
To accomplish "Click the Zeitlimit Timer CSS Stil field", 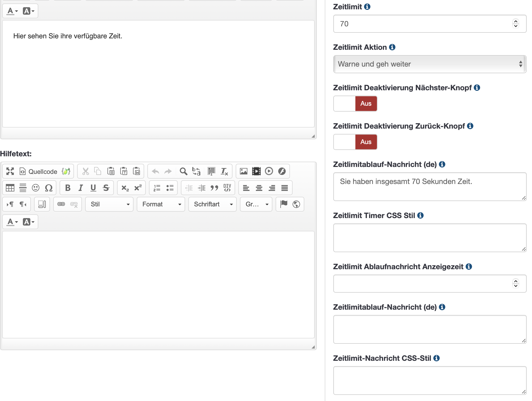I will [430, 238].
